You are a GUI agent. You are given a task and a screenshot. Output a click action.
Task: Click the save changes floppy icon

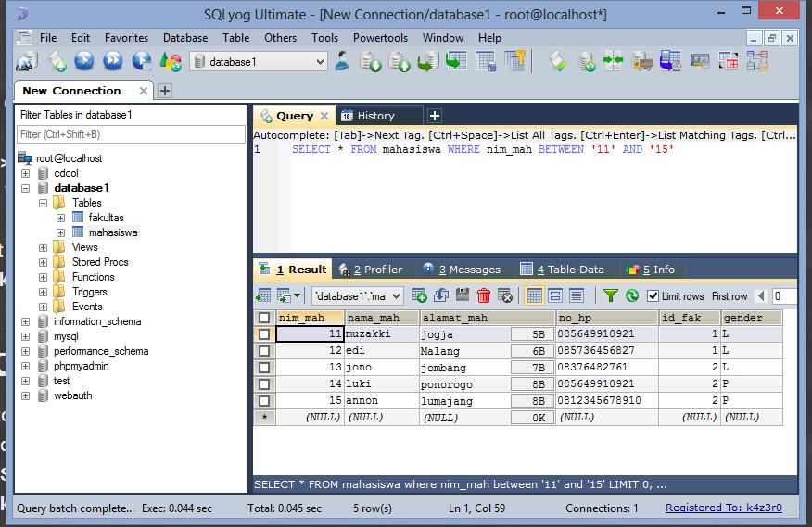click(463, 295)
